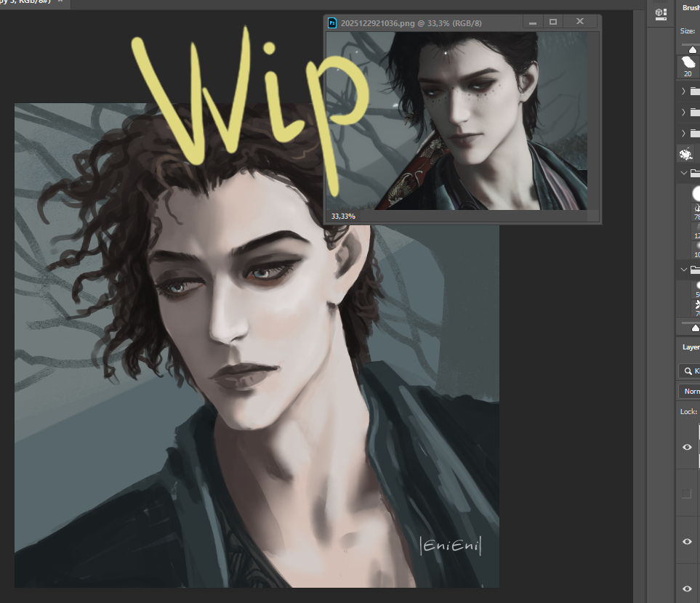Switch to the Layers panel tab
This screenshot has width=700, height=603.
690,347
